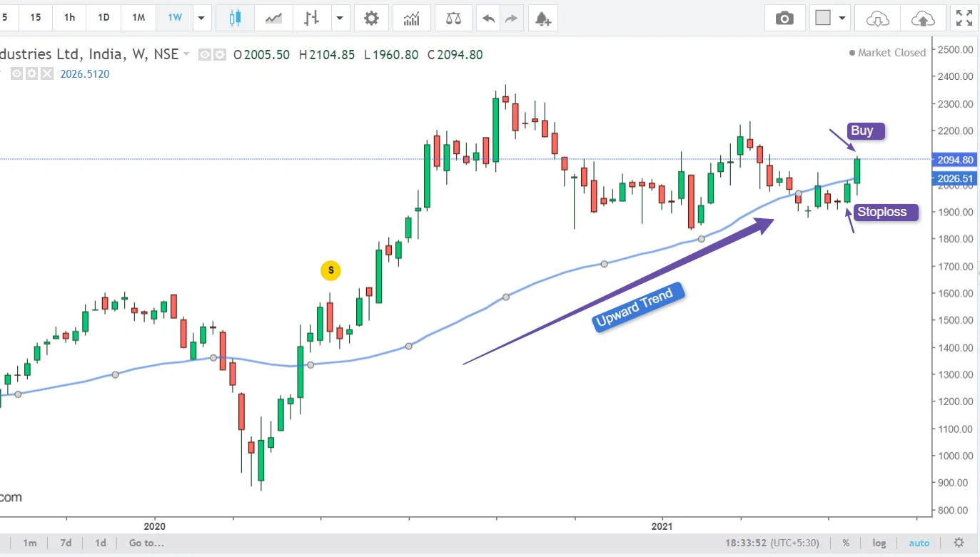Create an alert with bell icon
This screenshot has height=557, width=980.
click(543, 18)
